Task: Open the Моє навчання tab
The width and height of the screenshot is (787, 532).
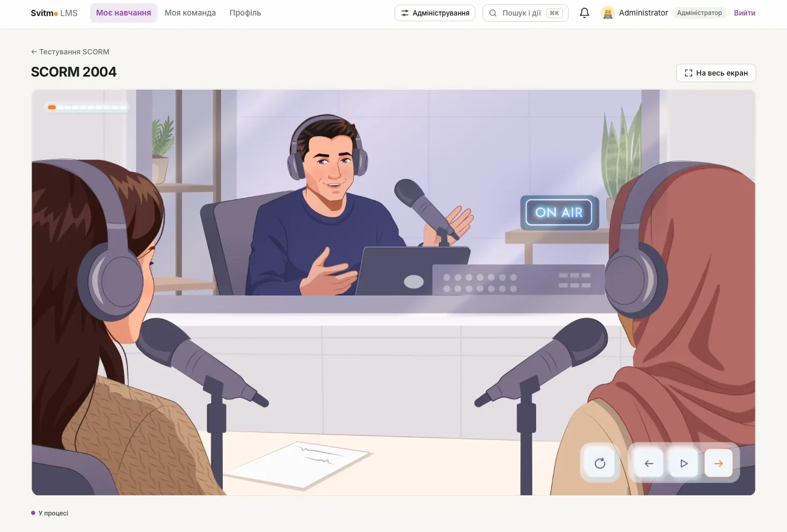Action: pyautogui.click(x=124, y=13)
